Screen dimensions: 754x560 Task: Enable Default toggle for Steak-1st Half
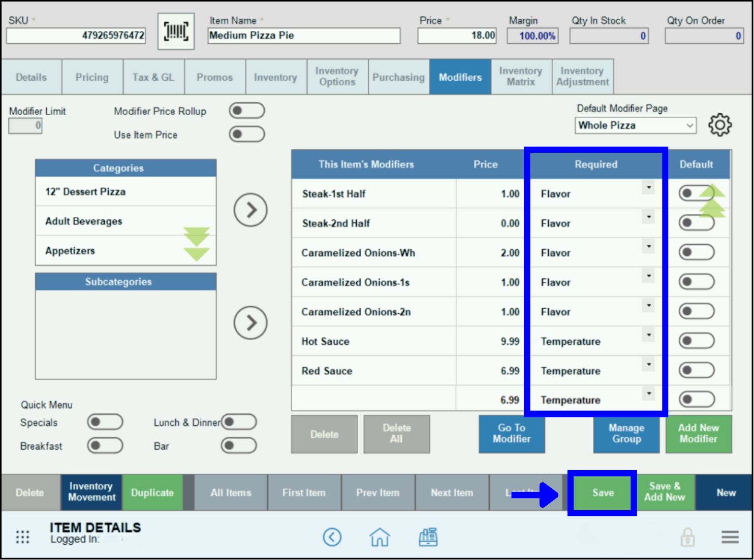[x=697, y=193]
